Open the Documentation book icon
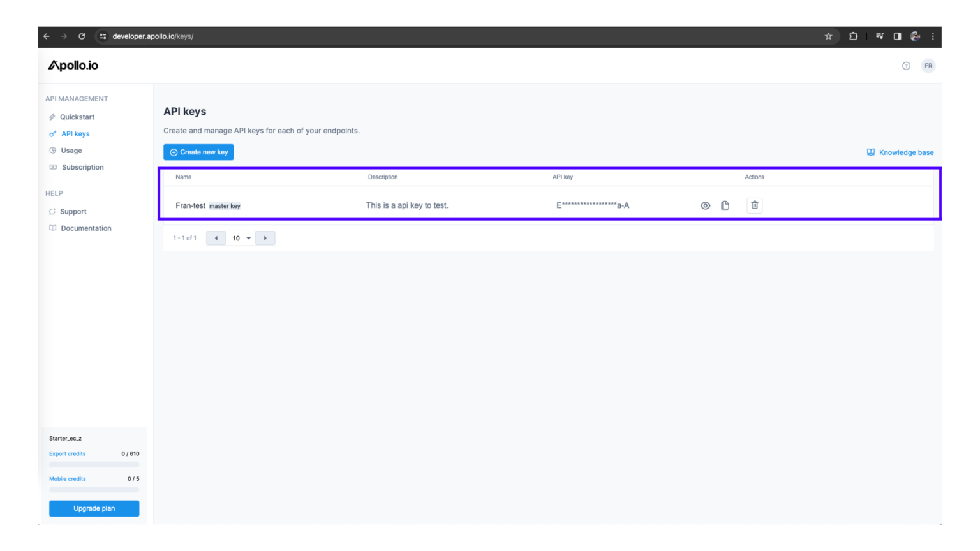 coord(52,228)
